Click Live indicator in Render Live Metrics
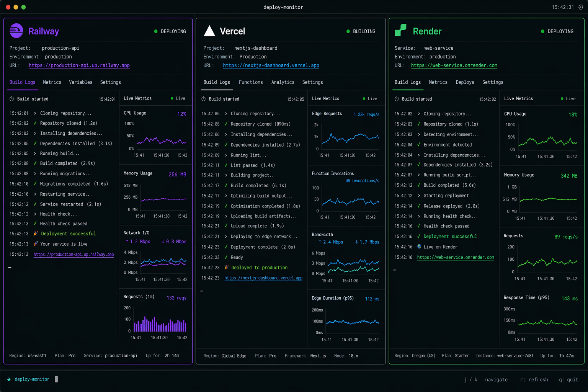Screen dimensions: 588x392 point(568,98)
